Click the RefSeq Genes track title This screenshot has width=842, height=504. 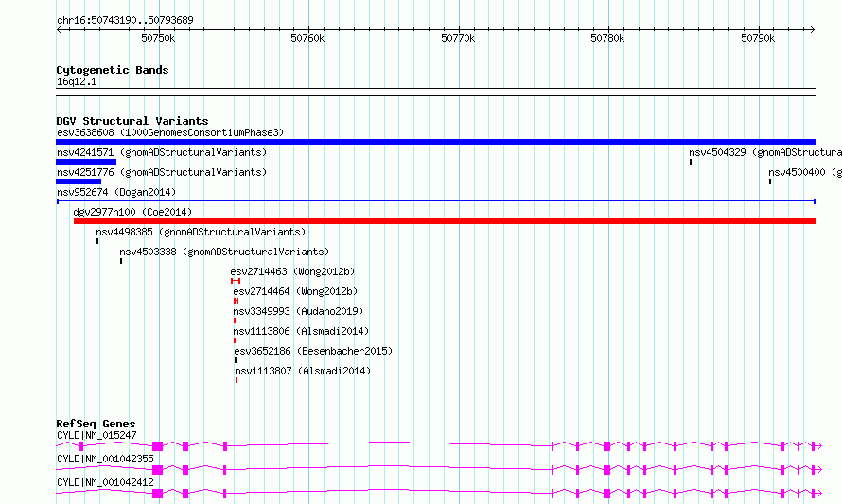click(x=96, y=424)
